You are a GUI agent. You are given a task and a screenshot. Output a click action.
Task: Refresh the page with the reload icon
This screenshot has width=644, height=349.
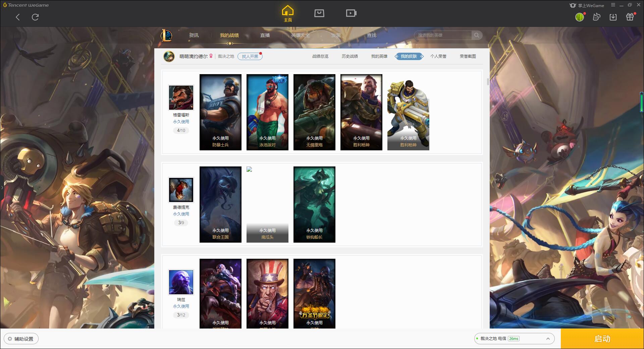[35, 17]
